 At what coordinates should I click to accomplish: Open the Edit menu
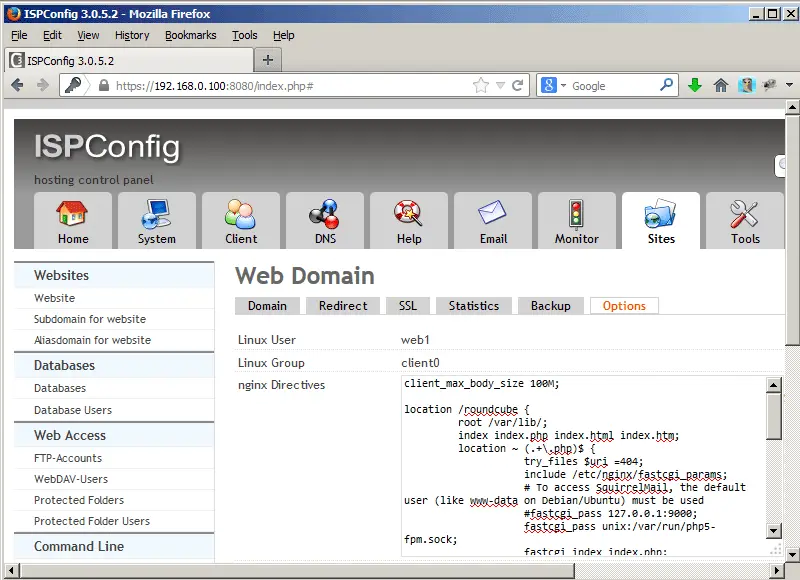(52, 35)
